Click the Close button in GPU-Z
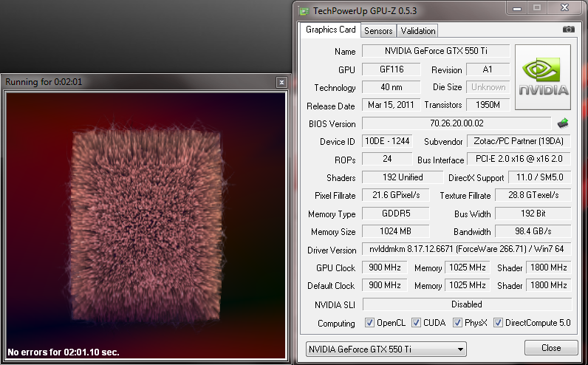This screenshot has height=365, width=588. pos(551,348)
